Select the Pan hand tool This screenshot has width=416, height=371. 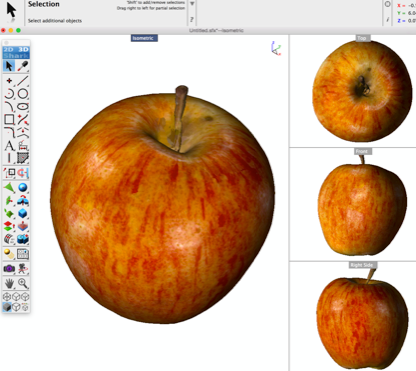tap(9, 283)
